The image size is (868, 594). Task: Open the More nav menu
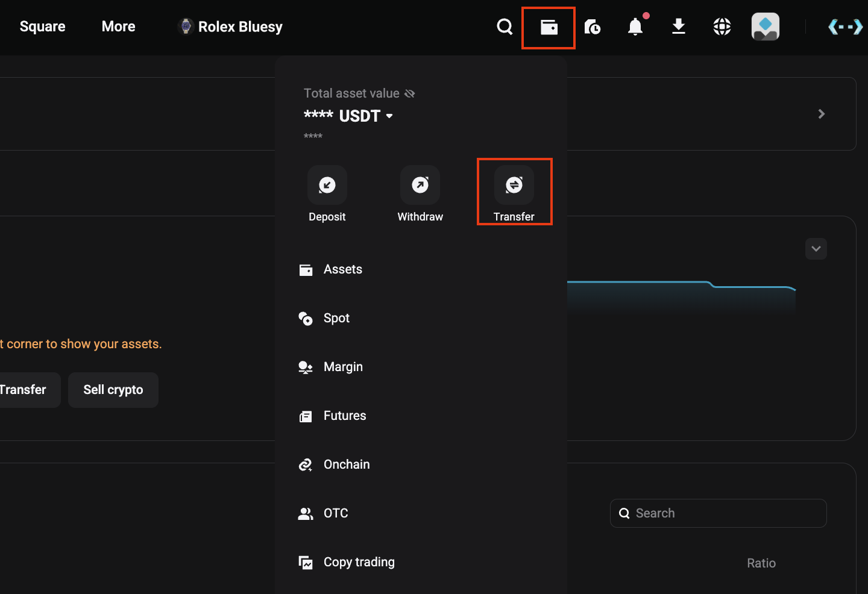pyautogui.click(x=119, y=27)
